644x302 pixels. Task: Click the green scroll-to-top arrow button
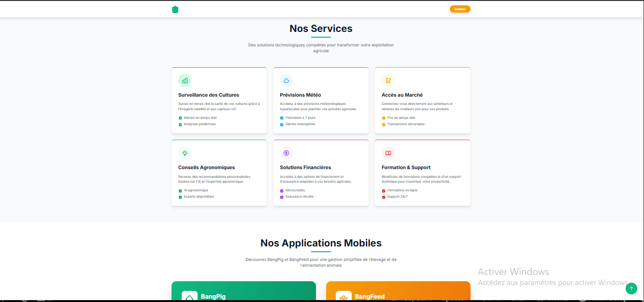click(631, 288)
